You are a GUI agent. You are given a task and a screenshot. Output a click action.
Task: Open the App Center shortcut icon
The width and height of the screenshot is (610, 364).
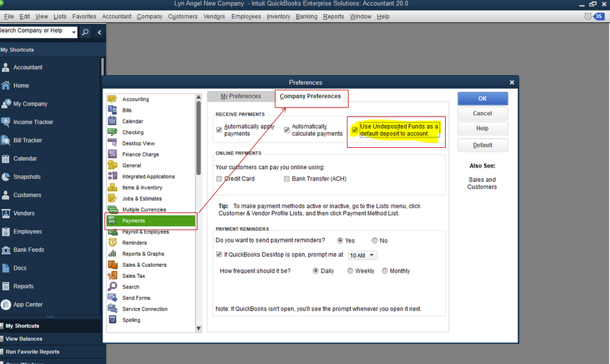coord(5,304)
